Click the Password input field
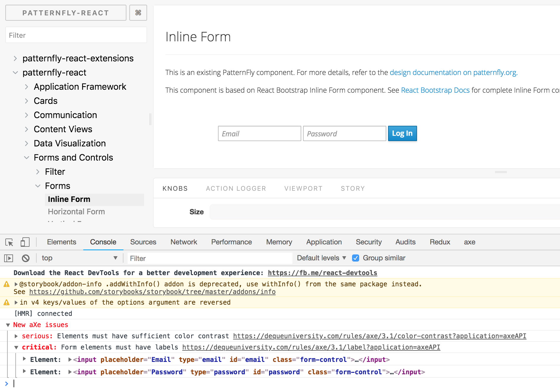 pos(344,133)
